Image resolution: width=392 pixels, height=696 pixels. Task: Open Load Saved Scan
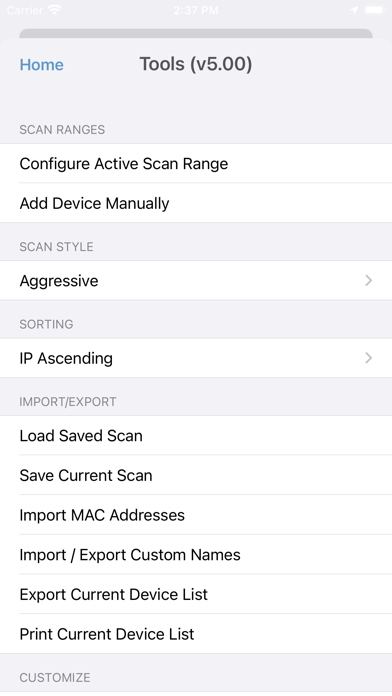click(196, 436)
